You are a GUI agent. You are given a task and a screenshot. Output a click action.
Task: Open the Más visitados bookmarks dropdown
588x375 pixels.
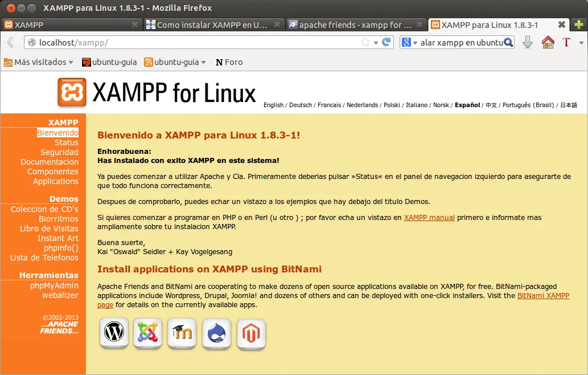click(x=38, y=62)
